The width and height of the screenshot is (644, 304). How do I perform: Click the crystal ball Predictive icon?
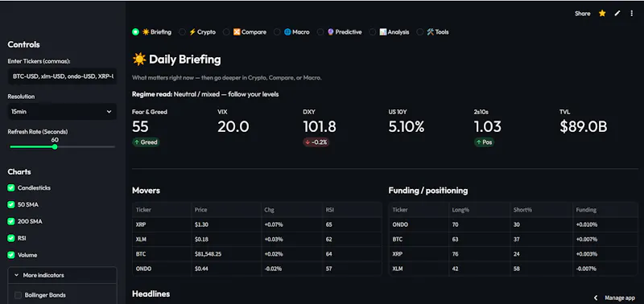point(331,32)
